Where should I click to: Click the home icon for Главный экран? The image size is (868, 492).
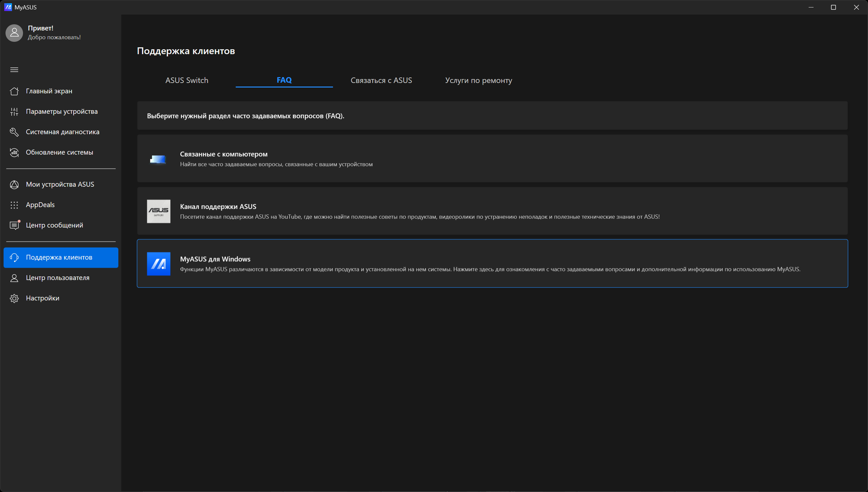(x=14, y=91)
